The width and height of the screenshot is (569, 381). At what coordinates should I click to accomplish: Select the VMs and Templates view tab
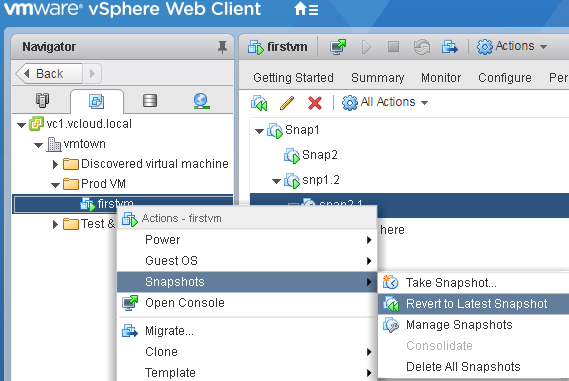point(97,101)
